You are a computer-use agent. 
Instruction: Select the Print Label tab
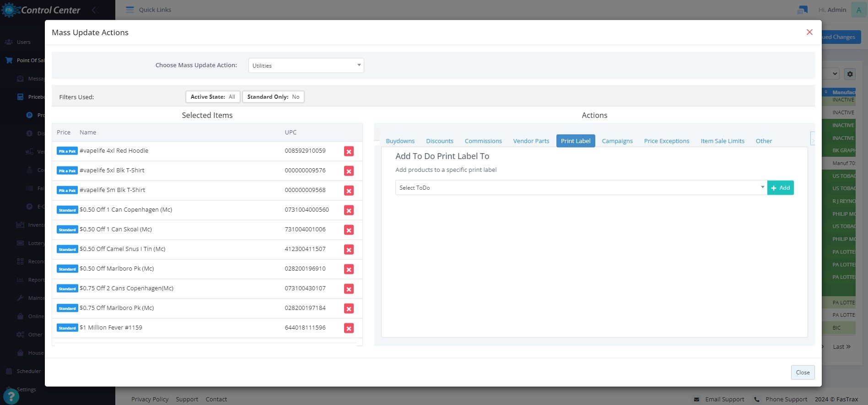576,141
